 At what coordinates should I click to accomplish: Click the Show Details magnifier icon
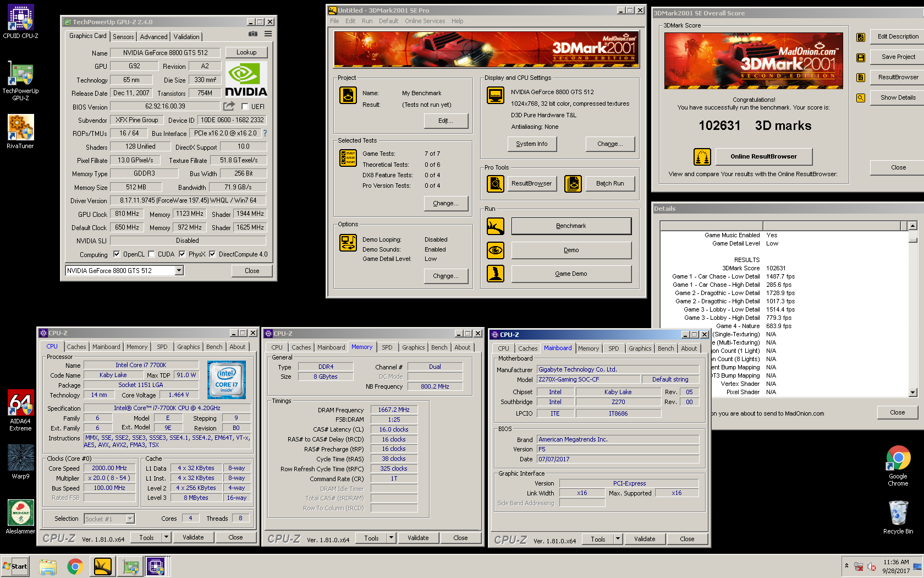click(x=861, y=98)
